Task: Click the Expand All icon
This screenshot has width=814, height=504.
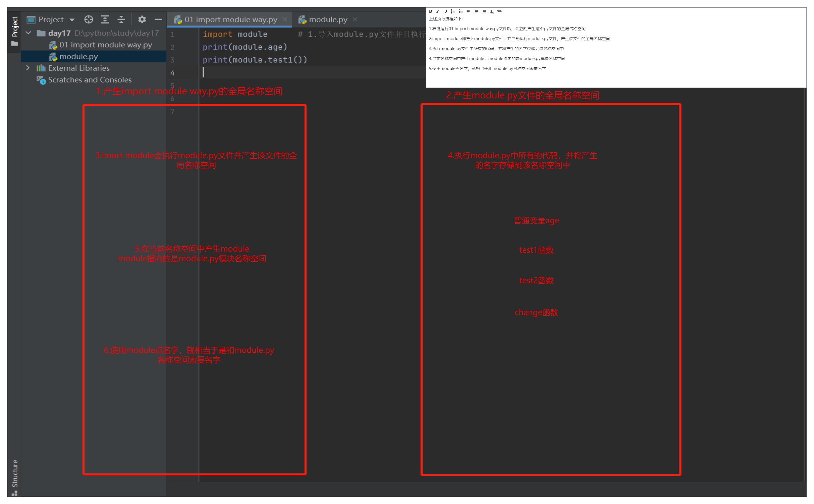Action: pyautogui.click(x=105, y=19)
